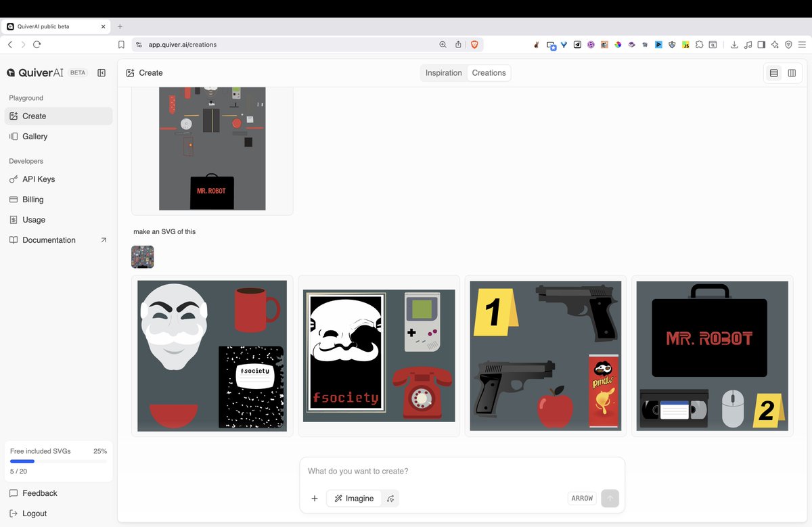Go to the Billing page
Screen dimensions: 812x527
[x=58, y=200]
